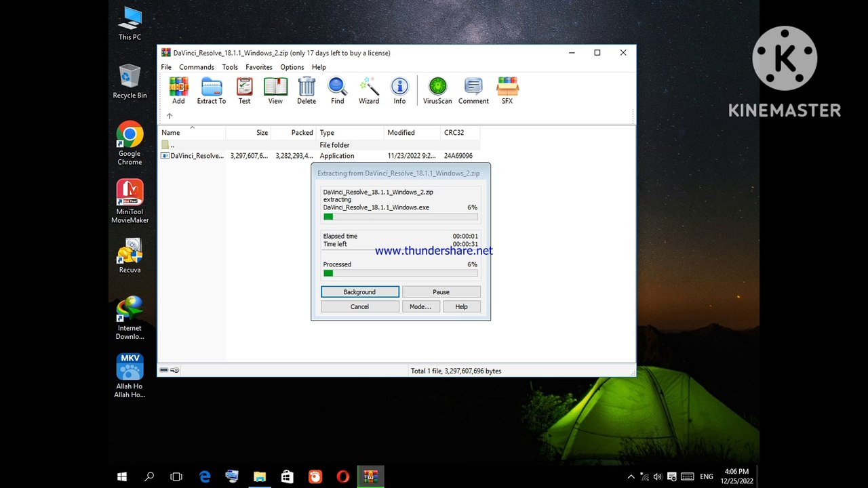Click the Help button in extraction dialog
Image resolution: width=868 pixels, height=488 pixels.
point(461,307)
